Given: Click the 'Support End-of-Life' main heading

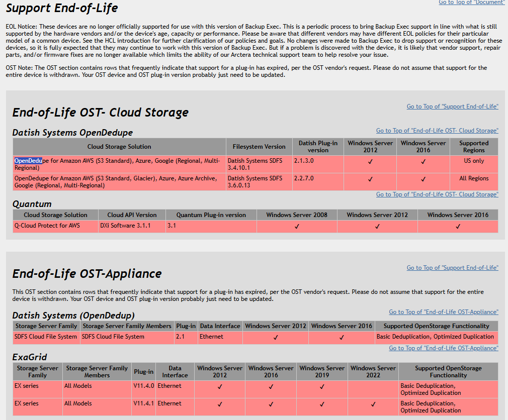Looking at the screenshot, I should pyautogui.click(x=62, y=8).
